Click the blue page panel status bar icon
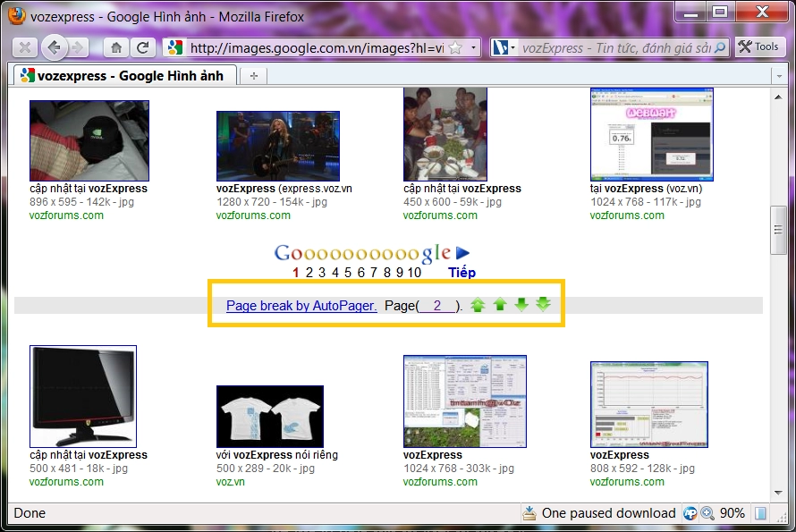796x532 pixels. click(x=760, y=513)
